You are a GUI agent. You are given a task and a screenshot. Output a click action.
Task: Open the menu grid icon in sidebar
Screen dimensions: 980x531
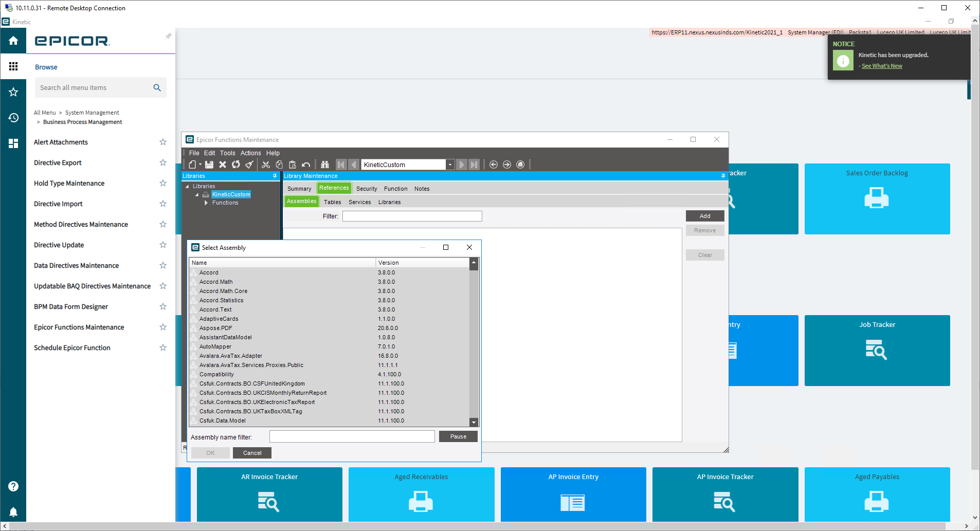click(x=13, y=66)
